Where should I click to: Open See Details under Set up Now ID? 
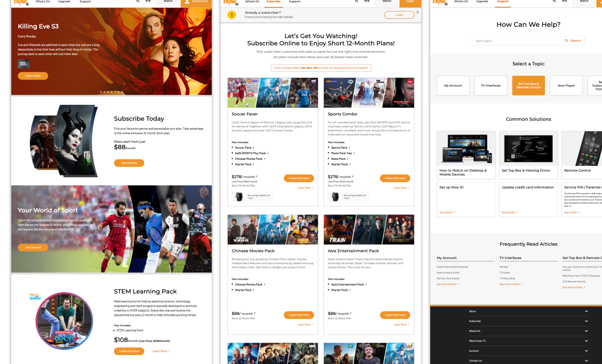[x=447, y=212]
